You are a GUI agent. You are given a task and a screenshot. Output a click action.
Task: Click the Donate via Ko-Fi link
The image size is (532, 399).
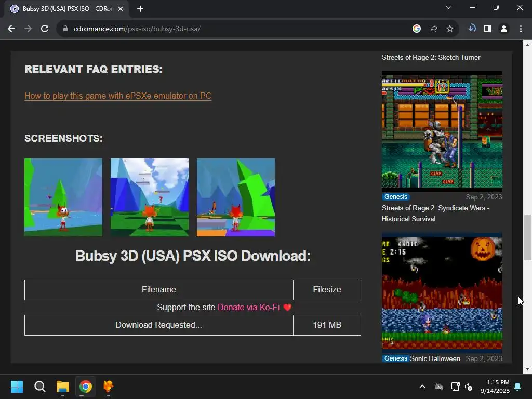coord(248,308)
